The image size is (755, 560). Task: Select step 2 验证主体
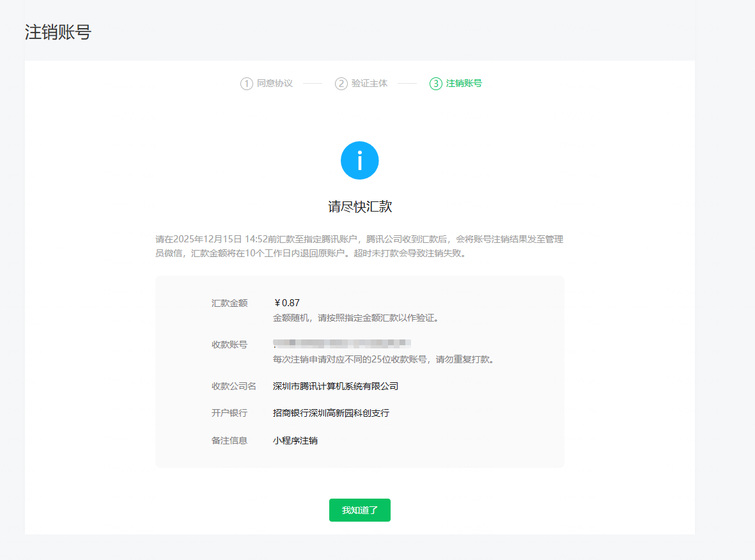click(361, 83)
